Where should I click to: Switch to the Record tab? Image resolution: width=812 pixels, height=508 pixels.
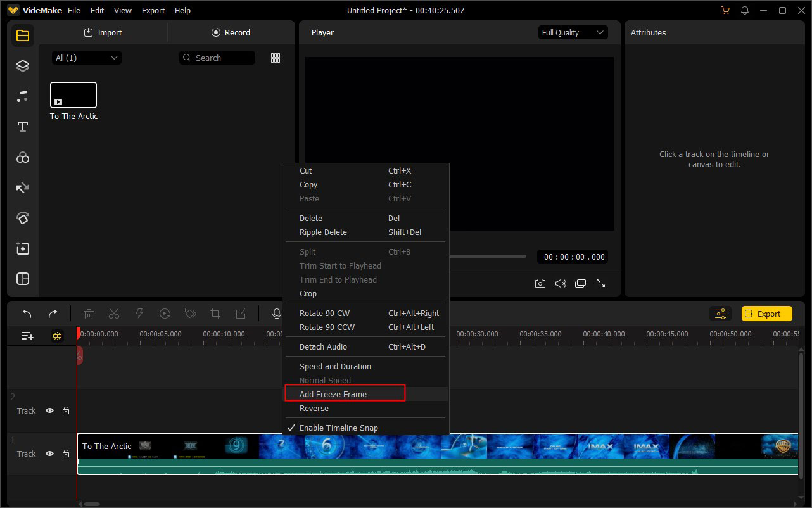[x=231, y=32]
